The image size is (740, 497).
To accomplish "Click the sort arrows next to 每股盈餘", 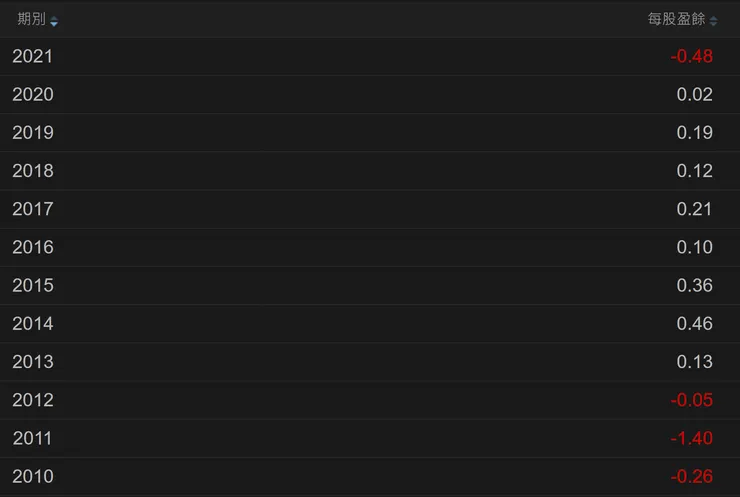I will point(714,21).
